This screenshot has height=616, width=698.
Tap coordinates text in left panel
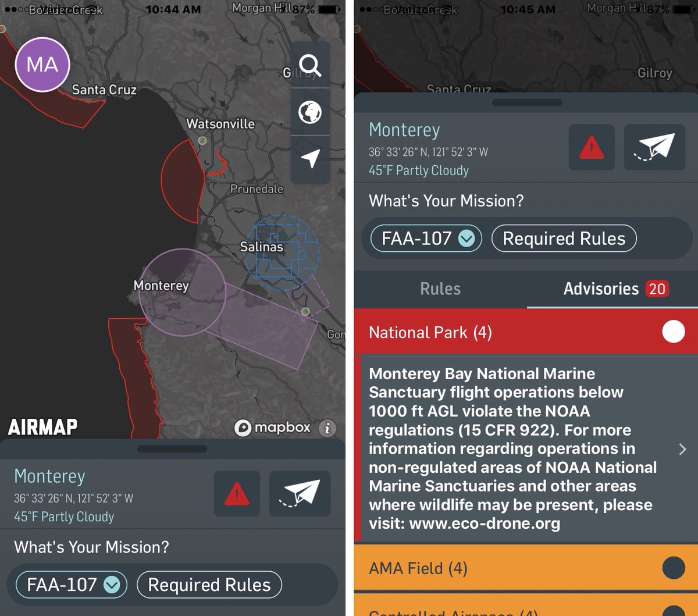click(x=73, y=498)
